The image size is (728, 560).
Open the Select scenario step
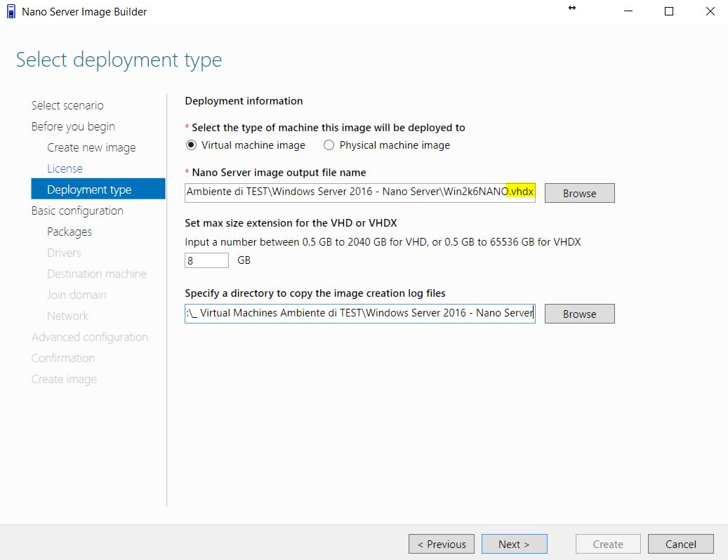67,105
